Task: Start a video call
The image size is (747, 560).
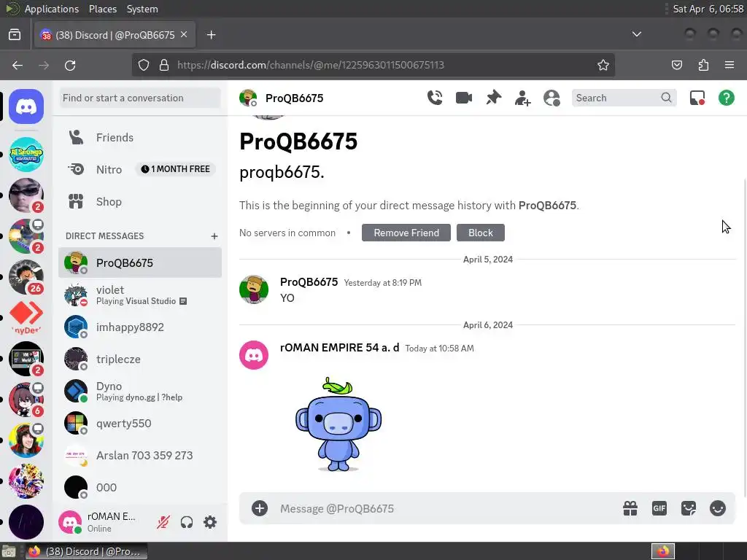Action: (463, 98)
